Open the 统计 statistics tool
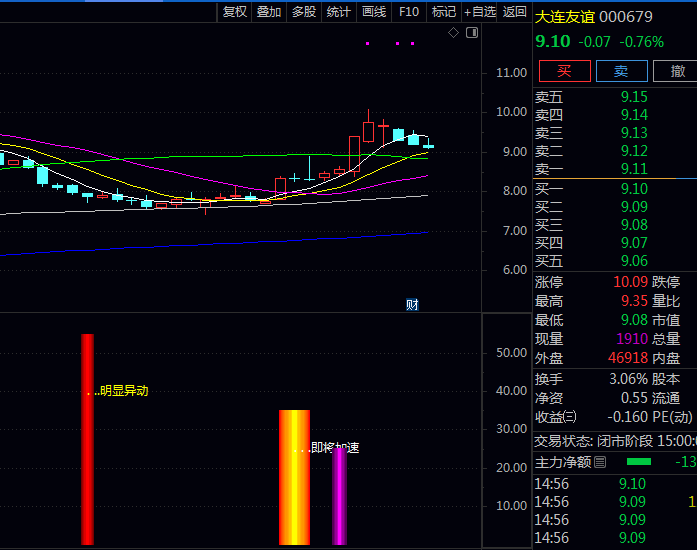 (x=338, y=12)
